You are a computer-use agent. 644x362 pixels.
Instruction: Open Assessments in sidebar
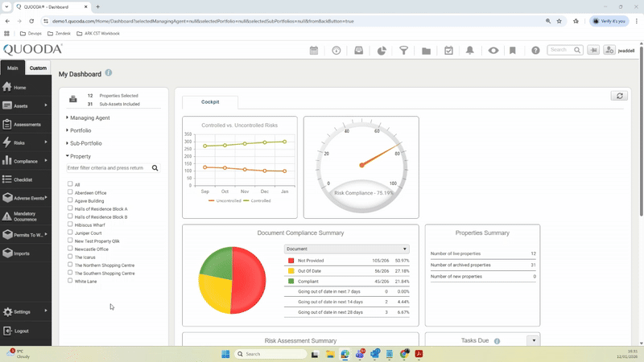(26, 125)
